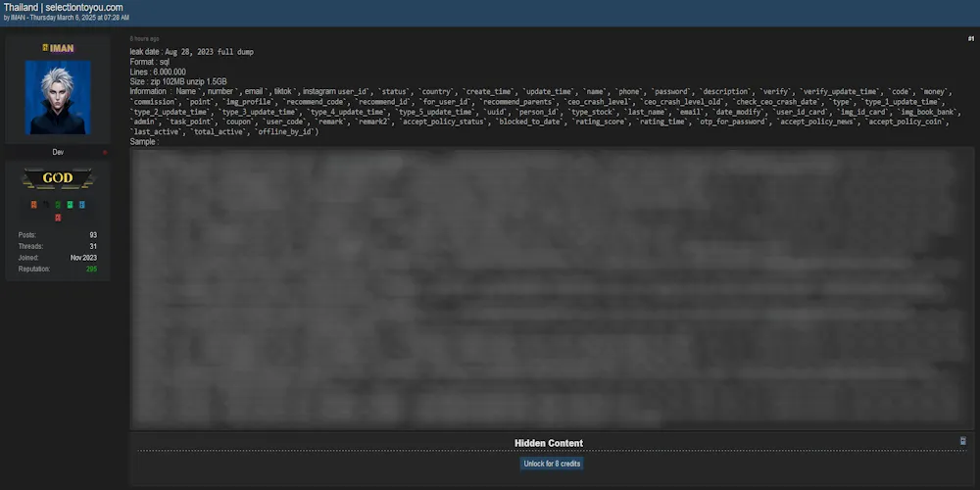Click the "leak date : Aug 28, 2023" line

coord(191,52)
